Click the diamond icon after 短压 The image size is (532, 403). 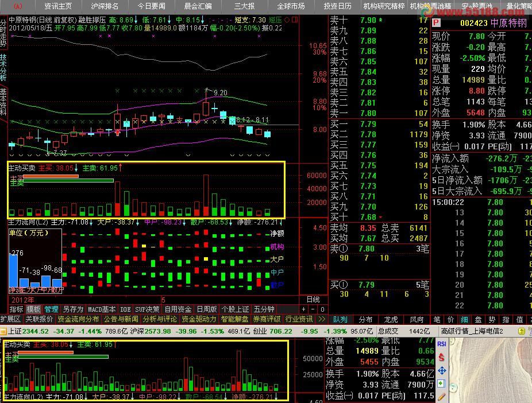(287, 20)
